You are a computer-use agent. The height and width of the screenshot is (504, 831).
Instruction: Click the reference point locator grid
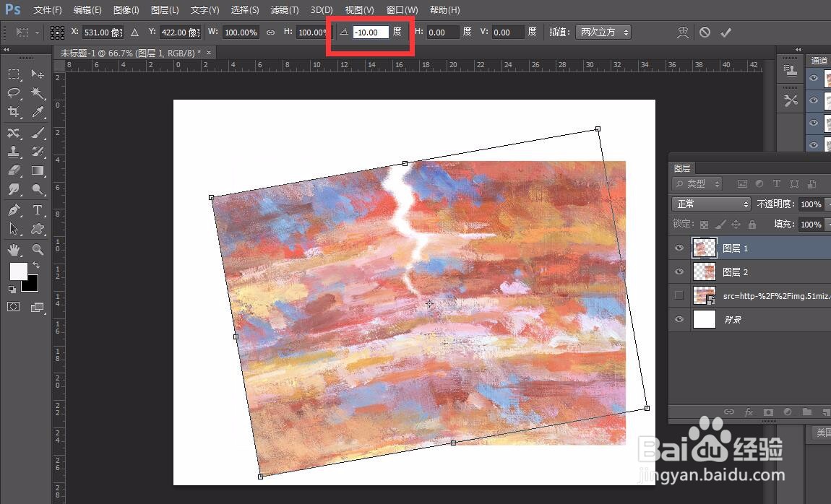coord(57,32)
